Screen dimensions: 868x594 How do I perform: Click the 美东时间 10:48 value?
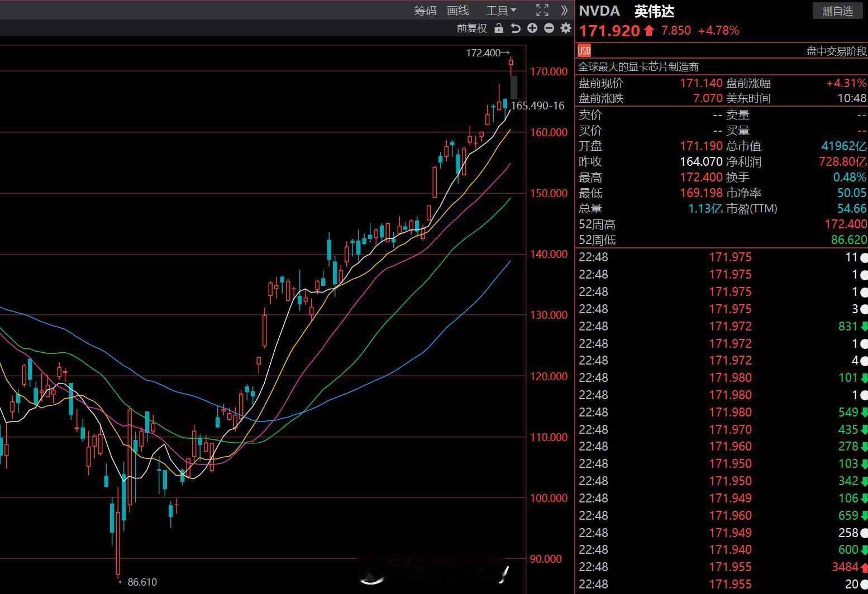[852, 98]
